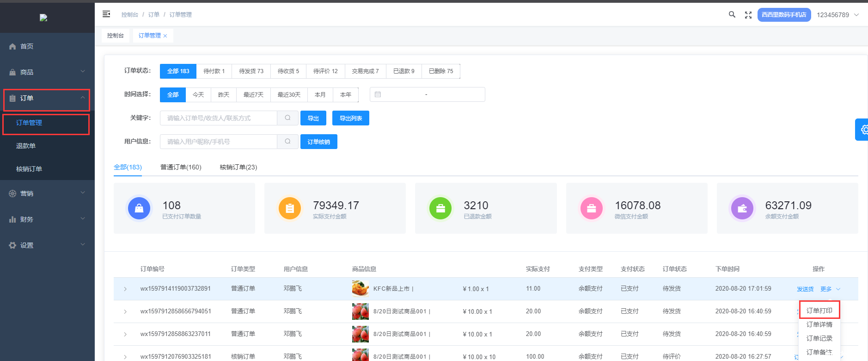Viewport: 868px width, 361px height.
Task: Select the 待发货 73 order status filter
Action: [251, 71]
